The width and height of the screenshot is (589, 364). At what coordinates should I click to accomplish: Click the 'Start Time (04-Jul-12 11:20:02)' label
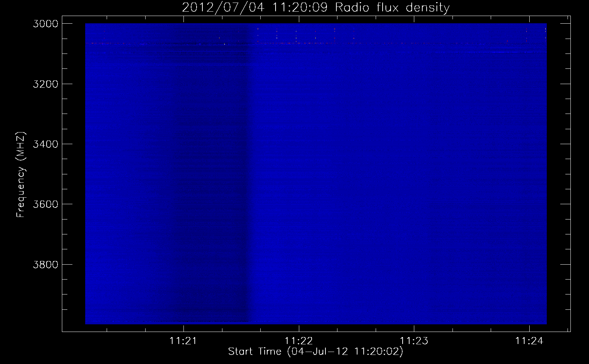coord(316,351)
